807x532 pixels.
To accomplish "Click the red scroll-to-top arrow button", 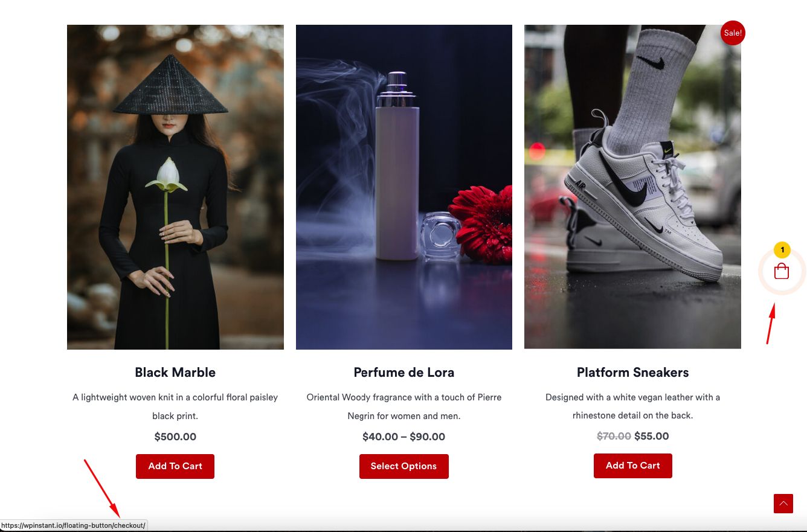I will tap(783, 504).
